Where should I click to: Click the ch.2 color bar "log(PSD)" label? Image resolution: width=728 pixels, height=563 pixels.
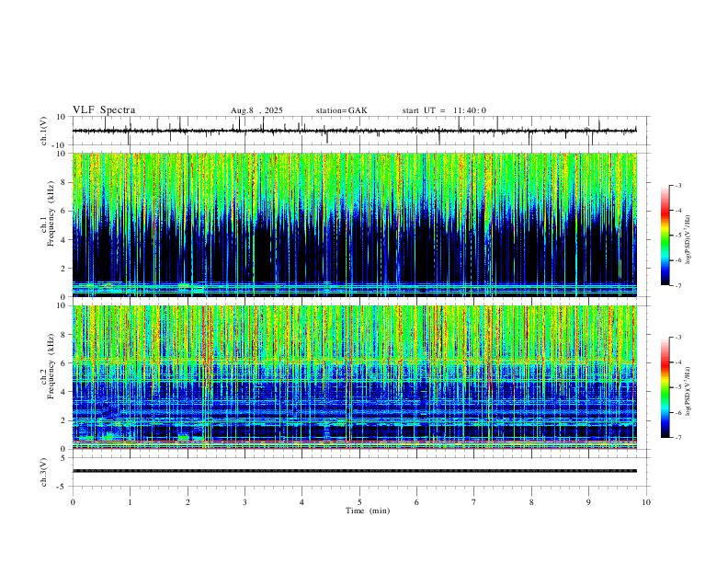point(688,392)
